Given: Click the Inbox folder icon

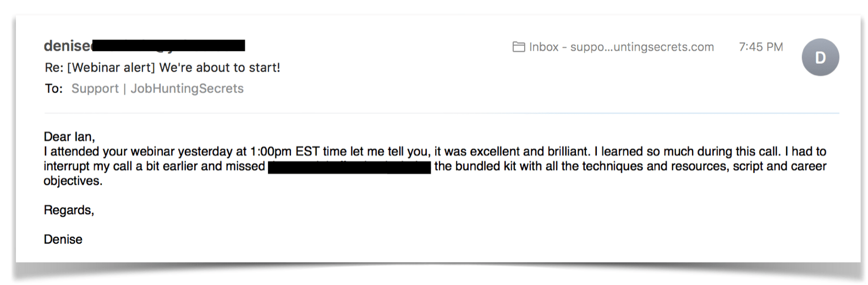Looking at the screenshot, I should click(x=518, y=47).
